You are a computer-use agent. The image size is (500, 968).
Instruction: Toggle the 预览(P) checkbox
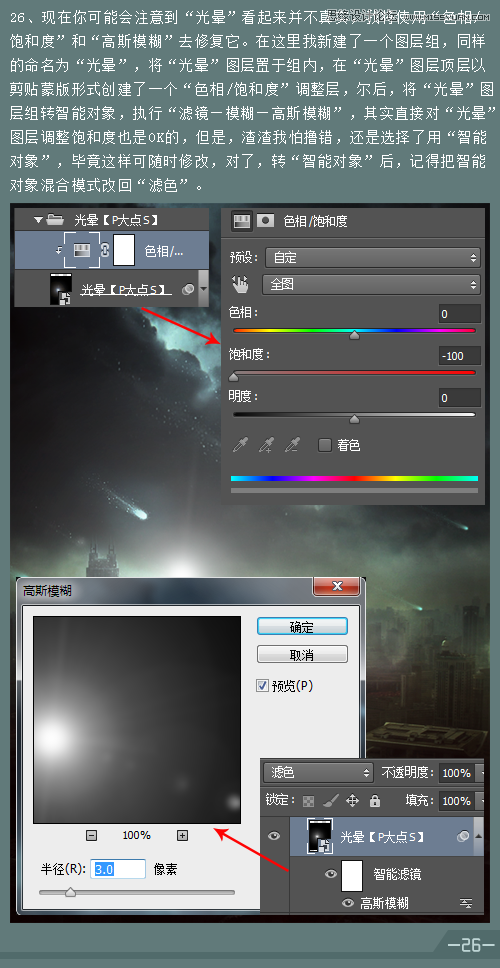tap(262, 685)
